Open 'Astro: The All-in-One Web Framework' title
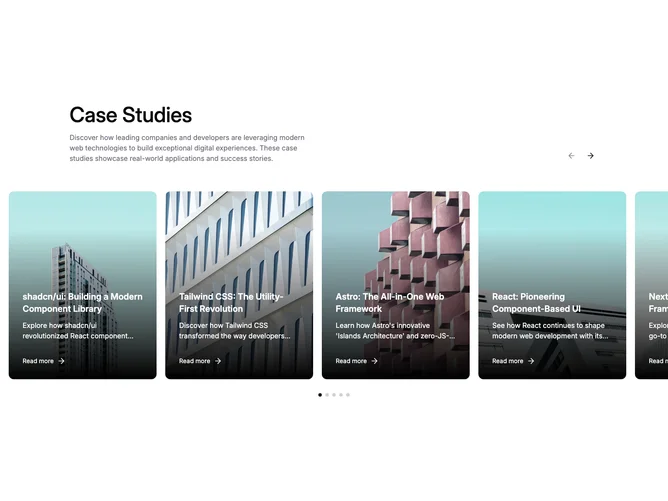This screenshot has height=501, width=668. click(x=390, y=302)
